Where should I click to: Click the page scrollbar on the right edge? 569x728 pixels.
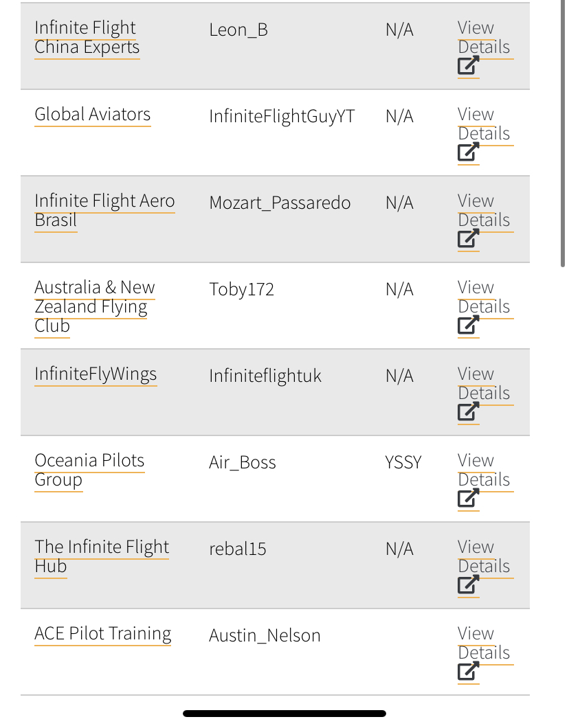tap(563, 137)
